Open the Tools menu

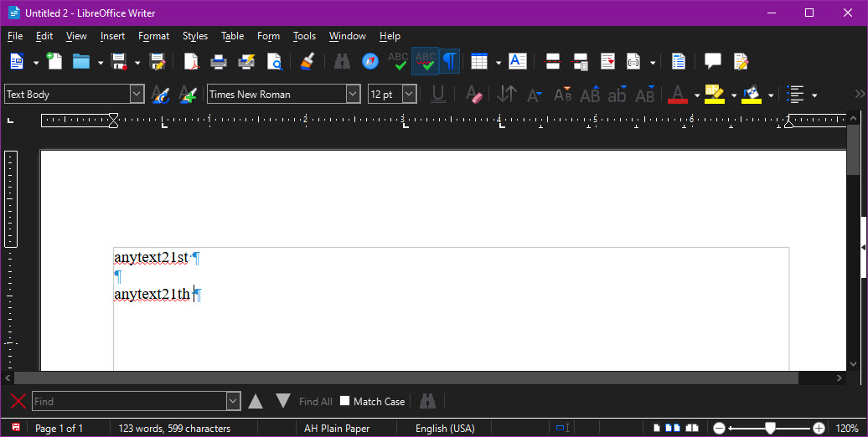pos(304,36)
